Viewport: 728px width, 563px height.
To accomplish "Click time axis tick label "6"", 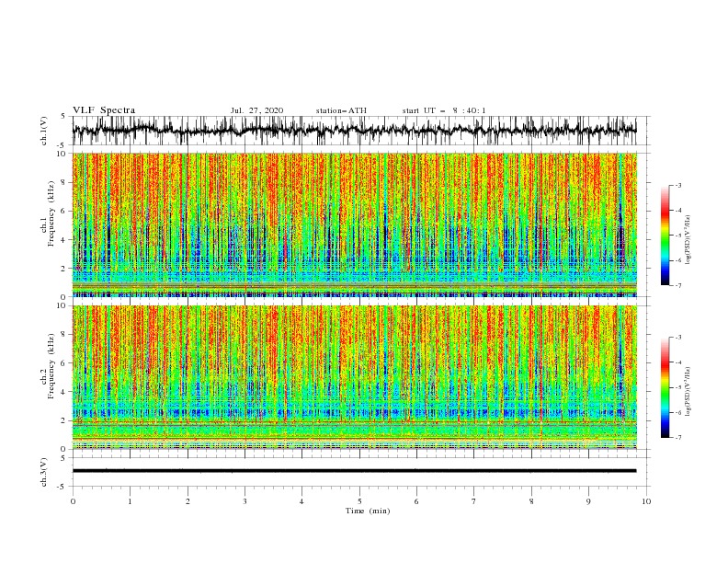I will pos(416,501).
